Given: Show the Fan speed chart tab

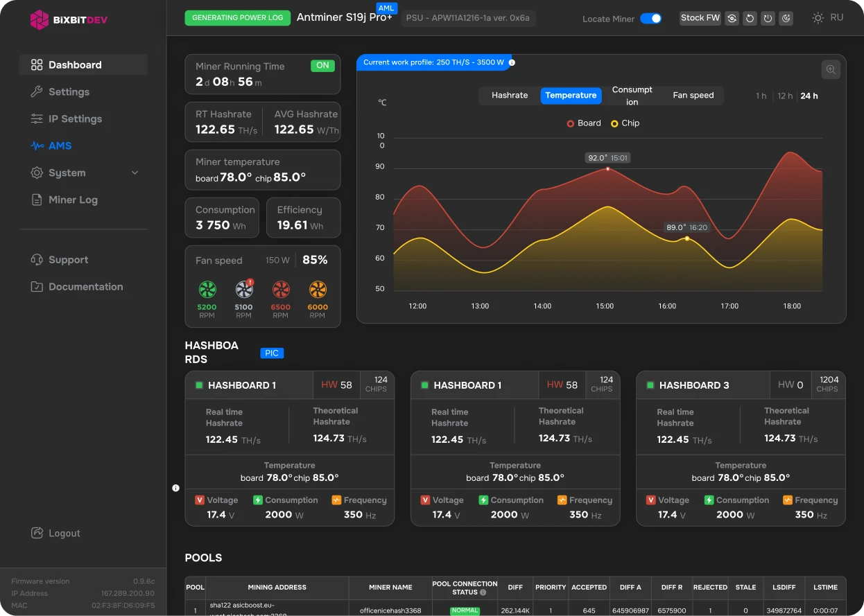Looking at the screenshot, I should click(x=693, y=96).
